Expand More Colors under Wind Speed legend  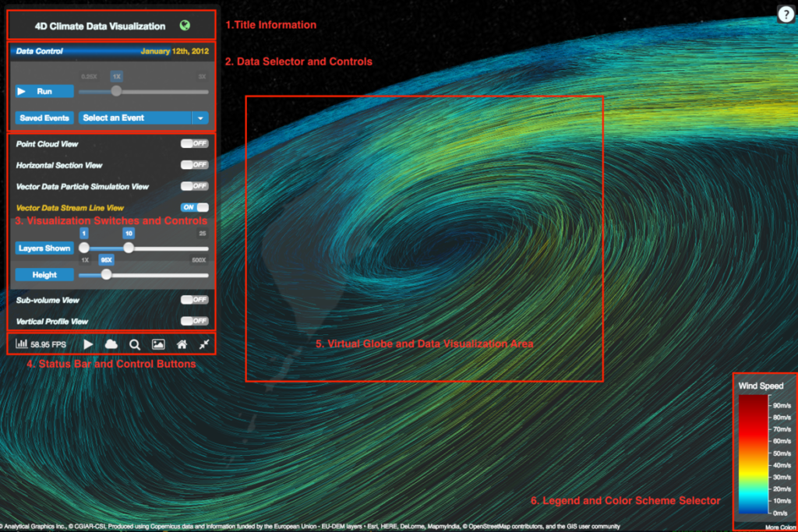click(780, 527)
